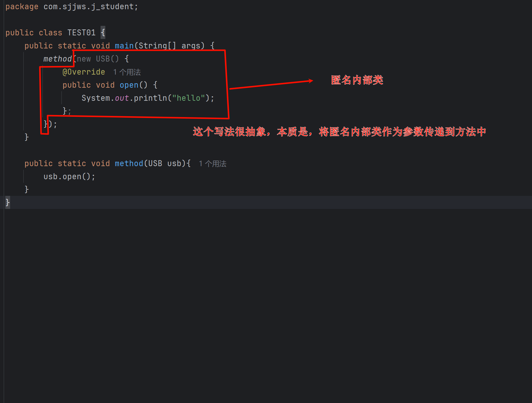Click the package name com.sjjws.j_student
This screenshot has width=532, height=403.
click(x=88, y=7)
